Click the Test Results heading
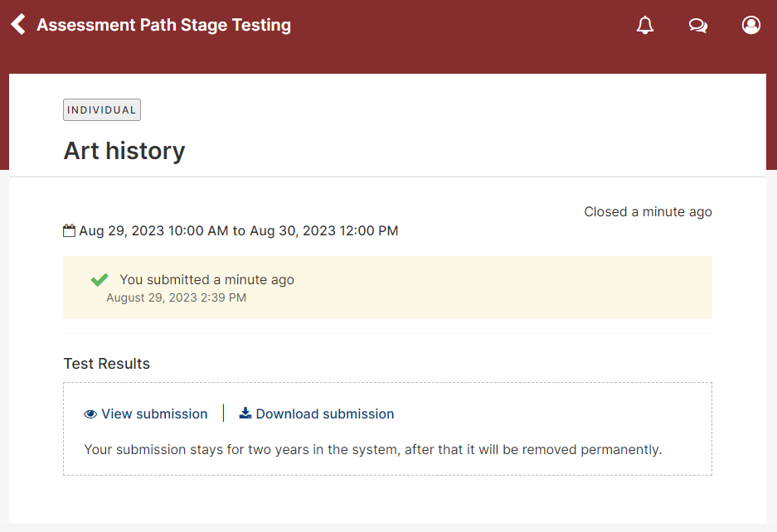Image resolution: width=777 pixels, height=532 pixels. tap(106, 364)
